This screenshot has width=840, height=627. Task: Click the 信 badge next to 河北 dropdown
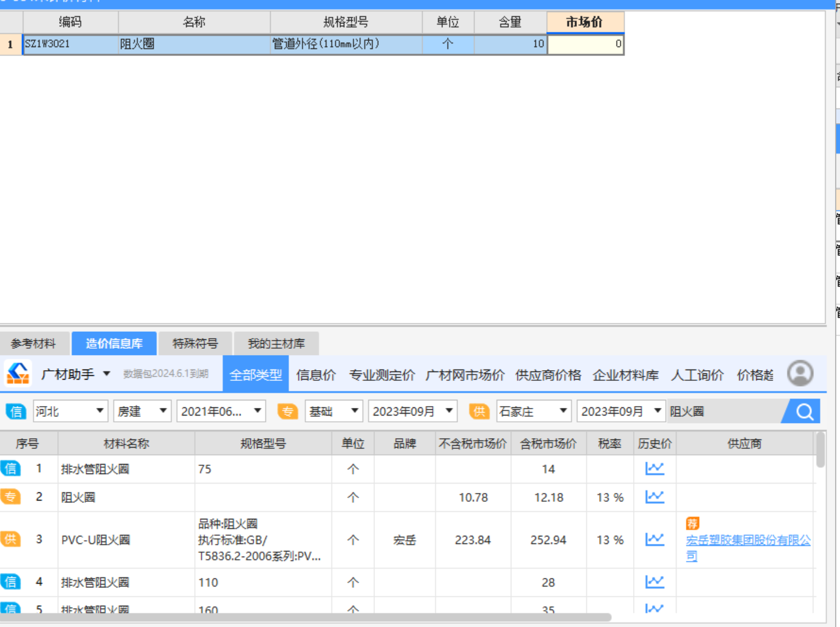tap(16, 412)
